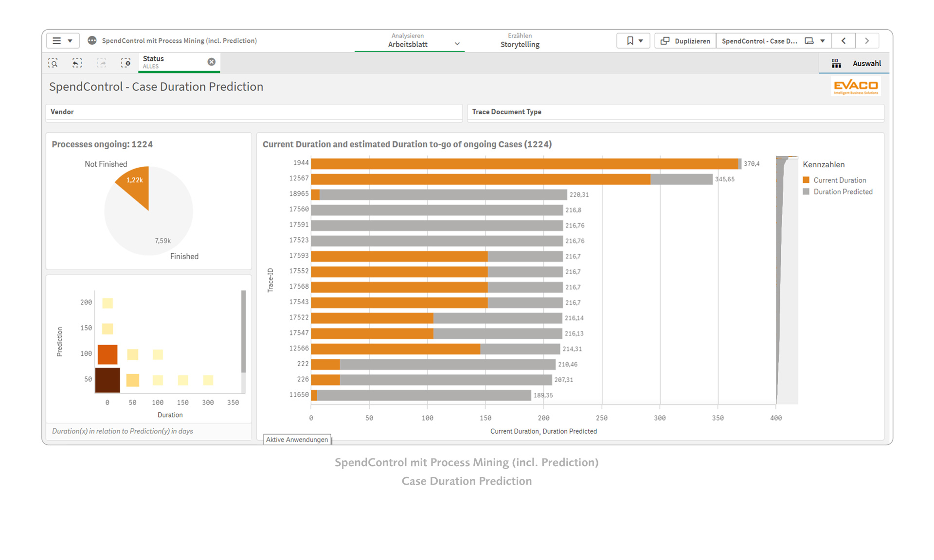
Task: Click the Duration Predicted legend entry
Action: (x=838, y=192)
